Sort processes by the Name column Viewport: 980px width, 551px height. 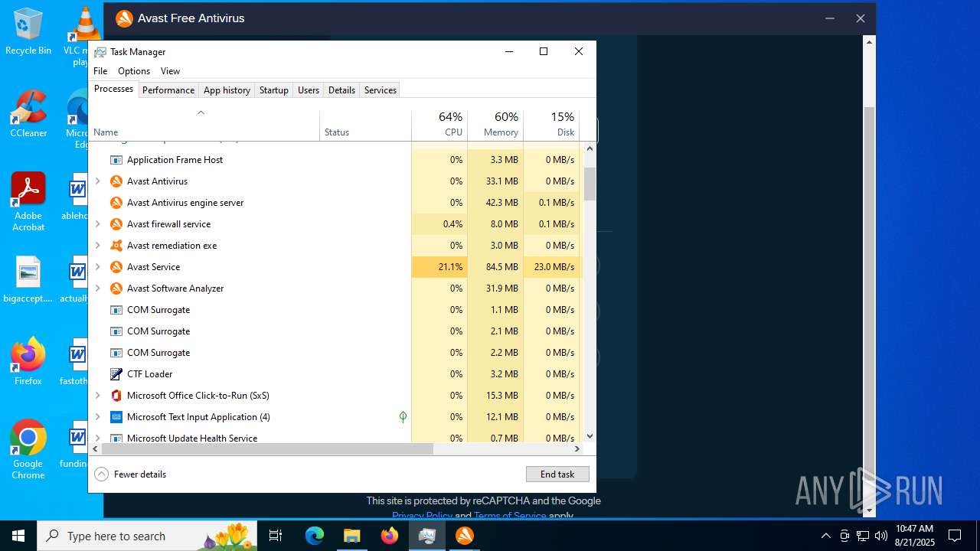coord(204,126)
